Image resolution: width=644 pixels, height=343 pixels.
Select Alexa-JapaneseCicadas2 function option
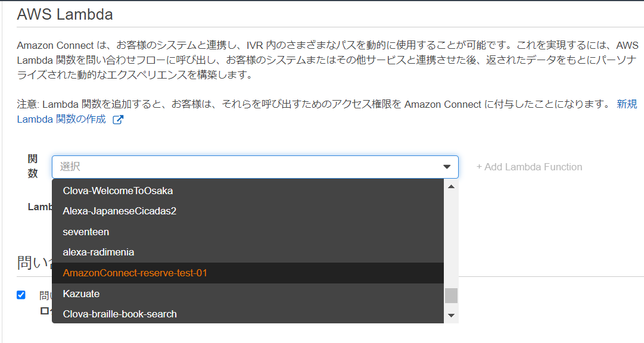[248, 211]
